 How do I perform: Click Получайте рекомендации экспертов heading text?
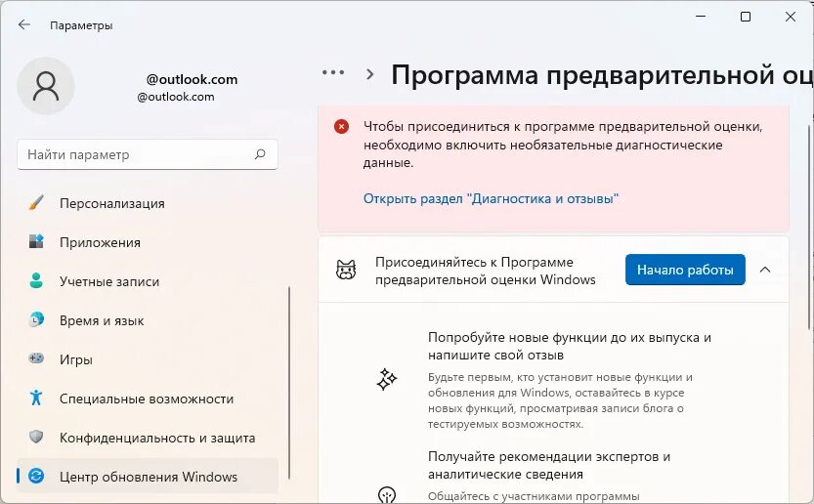[x=549, y=465]
